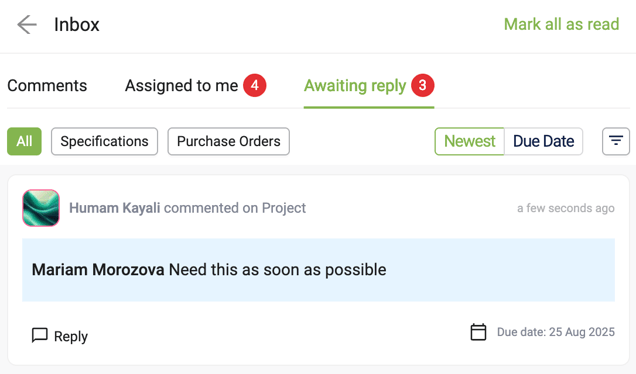636x374 pixels.
Task: Mark all as read
Action: (x=561, y=24)
